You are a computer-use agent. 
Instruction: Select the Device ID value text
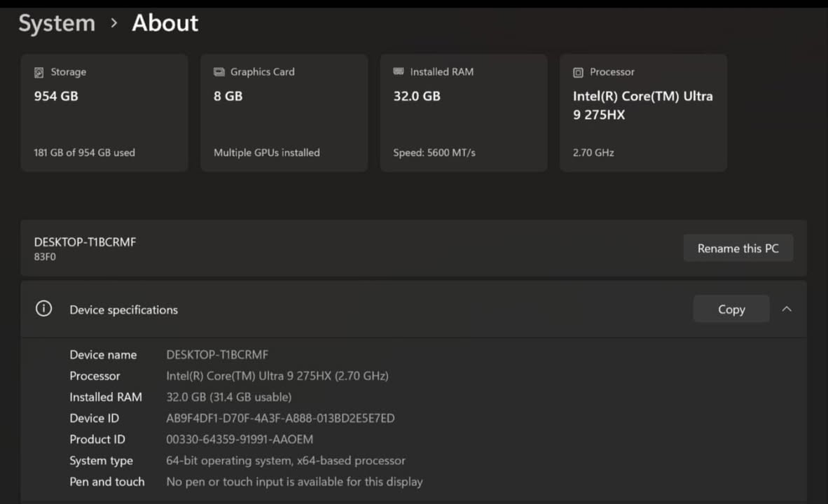pyautogui.click(x=280, y=418)
